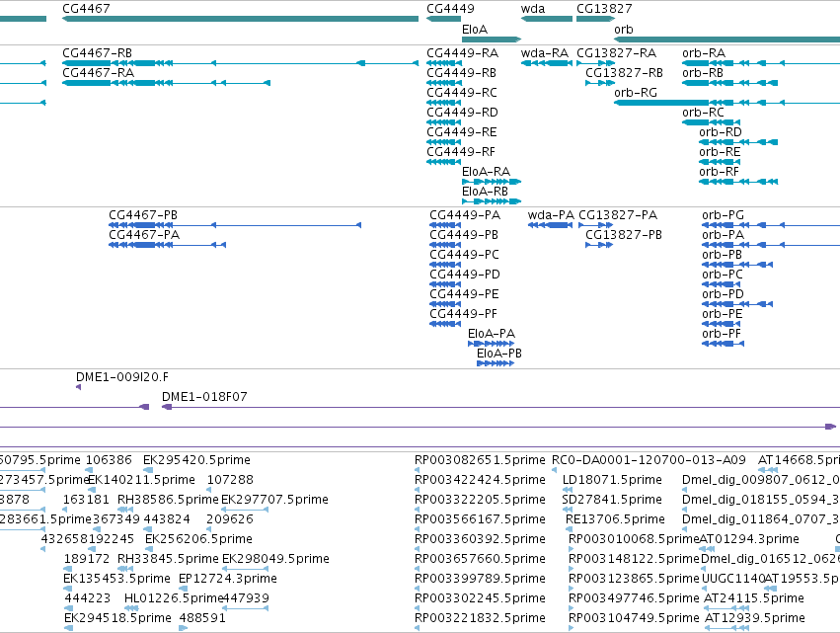
Task: Select transcript CG4449-RB
Action: [444, 83]
